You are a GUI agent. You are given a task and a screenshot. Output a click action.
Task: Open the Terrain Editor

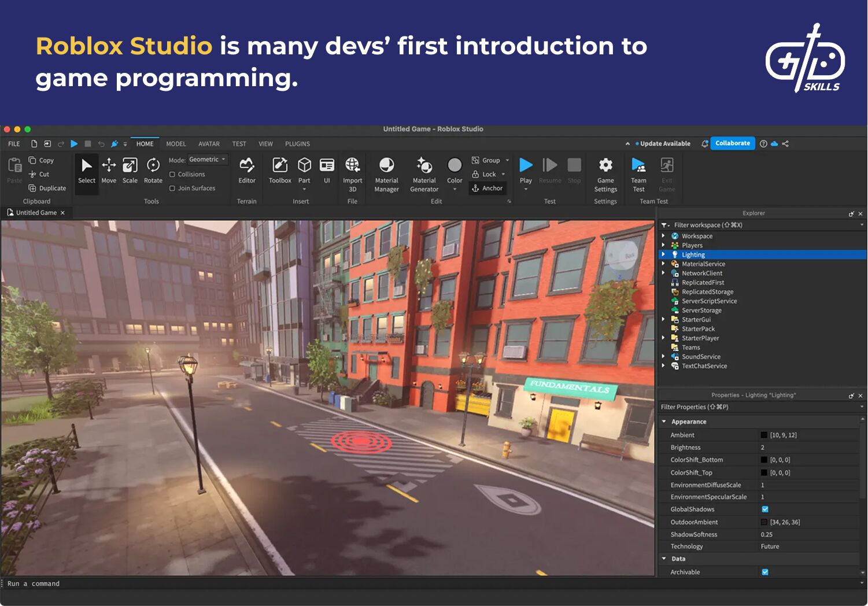click(247, 171)
